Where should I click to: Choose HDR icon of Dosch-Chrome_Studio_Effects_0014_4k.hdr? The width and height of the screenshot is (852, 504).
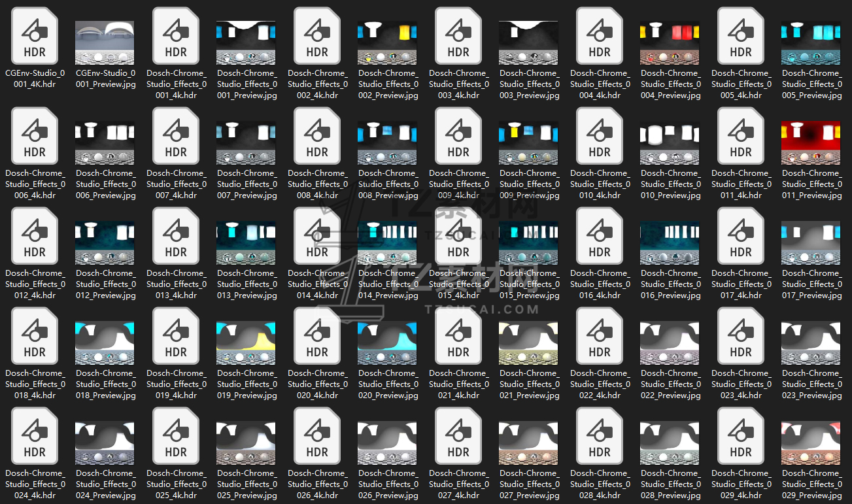[x=317, y=236]
